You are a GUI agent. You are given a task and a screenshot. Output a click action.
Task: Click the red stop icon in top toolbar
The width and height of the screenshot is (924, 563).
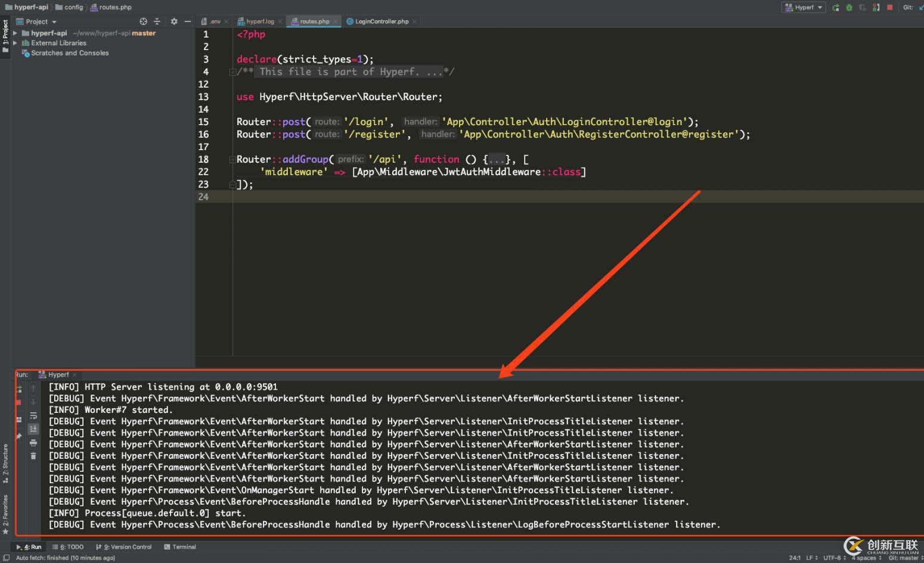[x=889, y=7]
